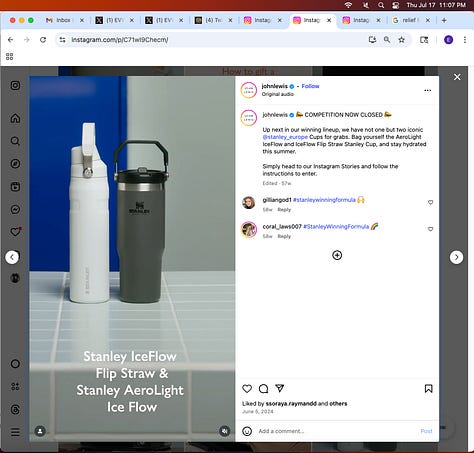Open post options three-dot menu

pos(428,90)
